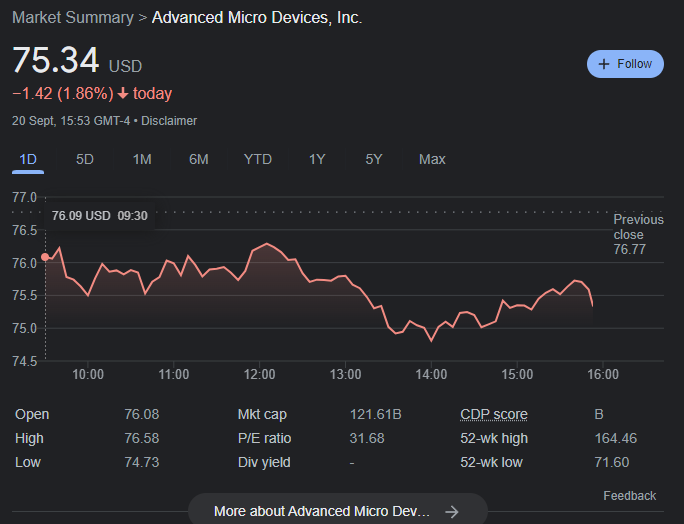The height and width of the screenshot is (524, 684).
Task: Click the 14:00 axis label on chart
Action: pyautogui.click(x=431, y=374)
